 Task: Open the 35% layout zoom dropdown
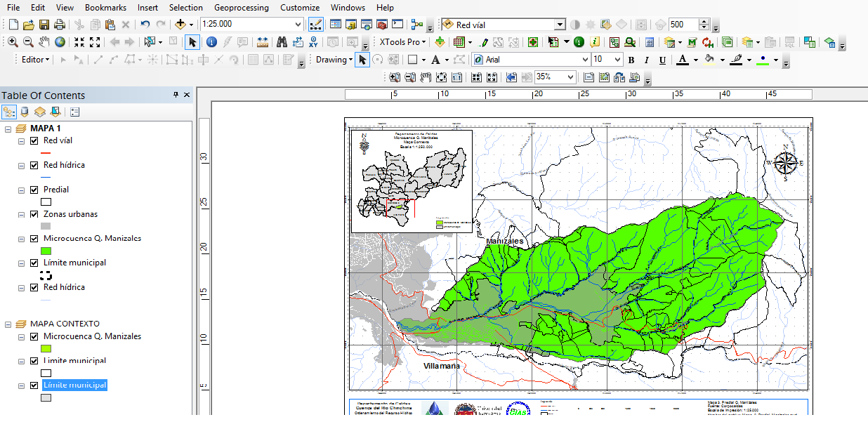coord(568,77)
